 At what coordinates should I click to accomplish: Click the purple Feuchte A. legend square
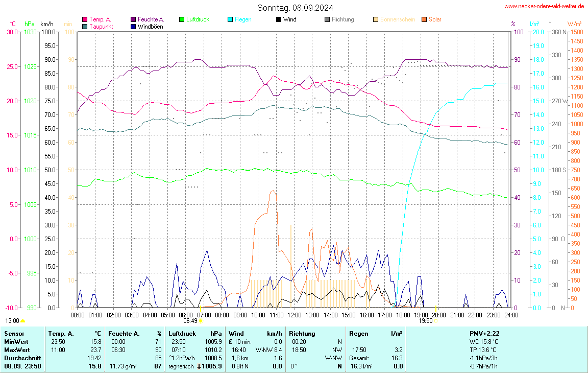(x=133, y=19)
